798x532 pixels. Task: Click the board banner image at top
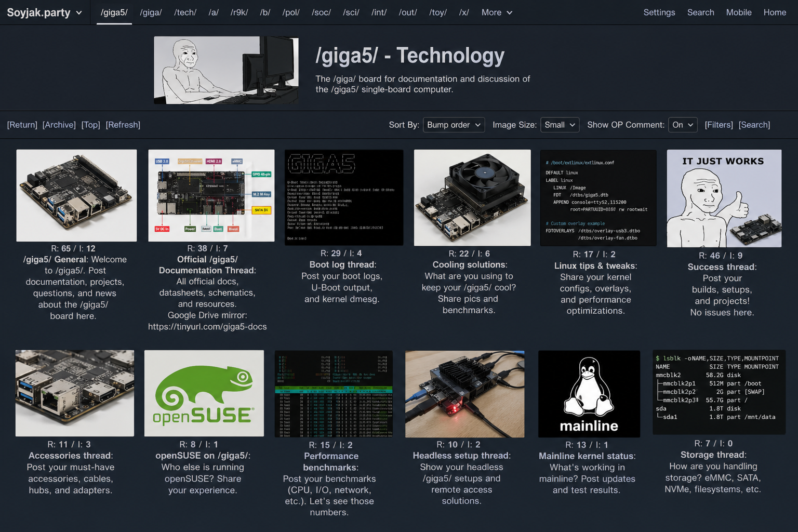pos(226,70)
